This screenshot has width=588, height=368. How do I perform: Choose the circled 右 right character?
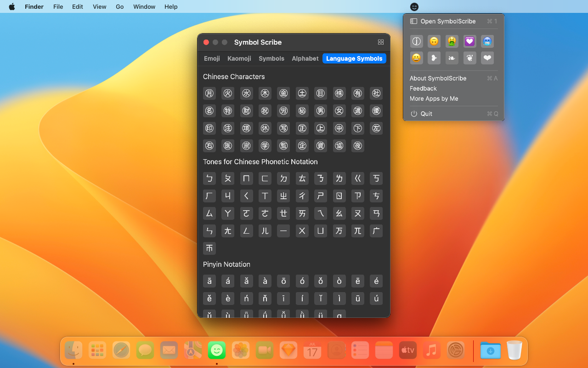(x=209, y=146)
